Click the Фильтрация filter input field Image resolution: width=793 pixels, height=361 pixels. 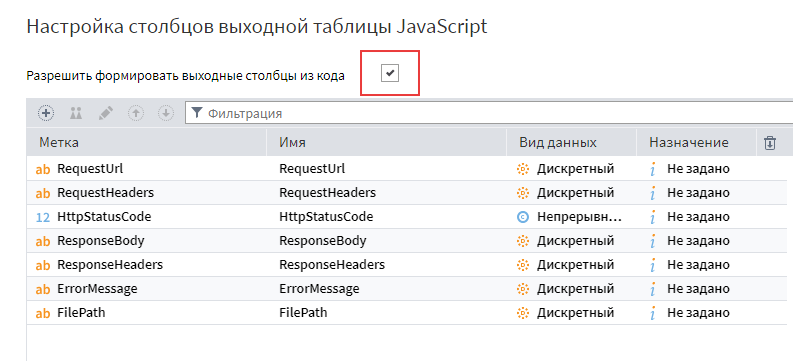click(x=489, y=113)
